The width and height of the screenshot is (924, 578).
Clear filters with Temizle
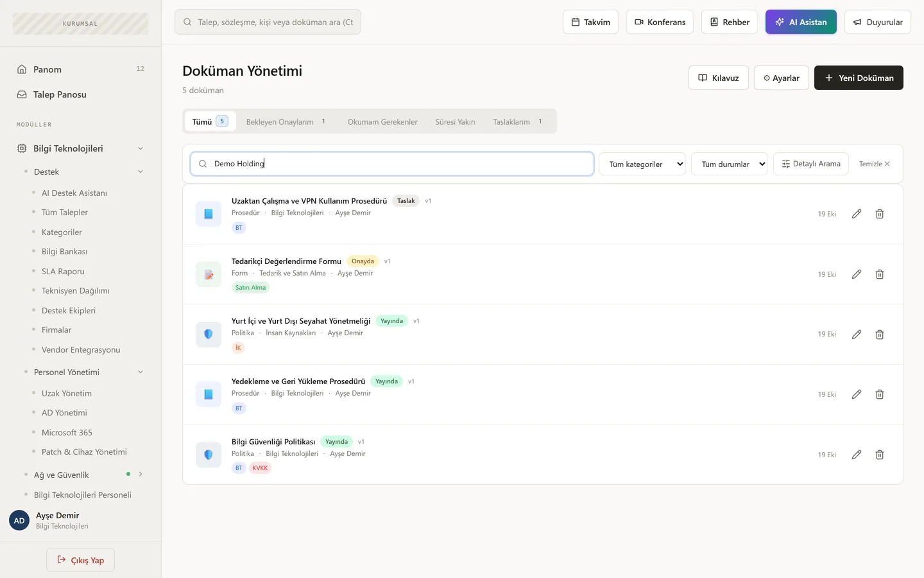pyautogui.click(x=875, y=164)
